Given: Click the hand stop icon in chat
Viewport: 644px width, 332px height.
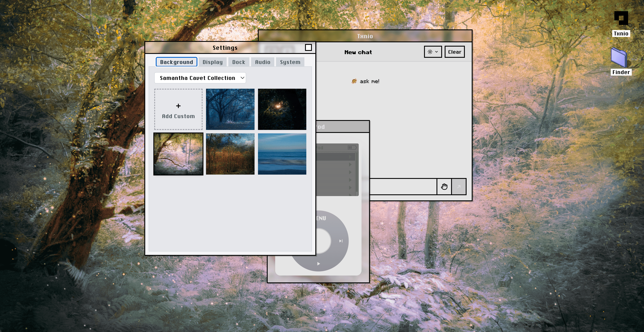Looking at the screenshot, I should pos(444,186).
